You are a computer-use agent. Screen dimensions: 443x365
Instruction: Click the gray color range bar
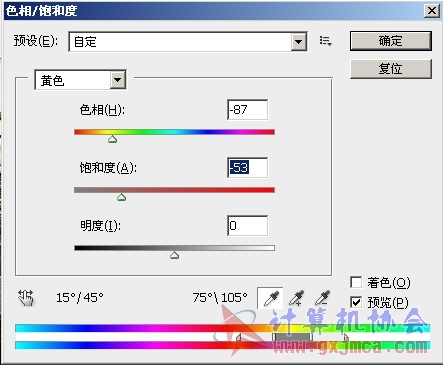293,337
